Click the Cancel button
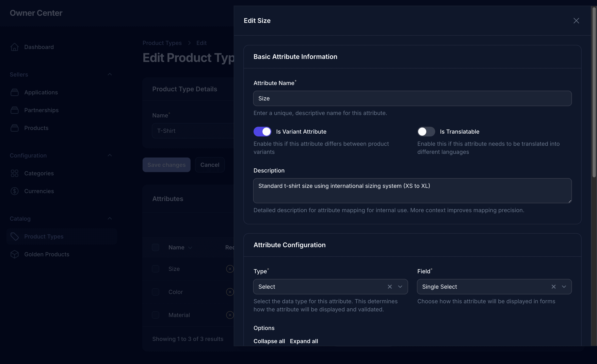 point(210,165)
